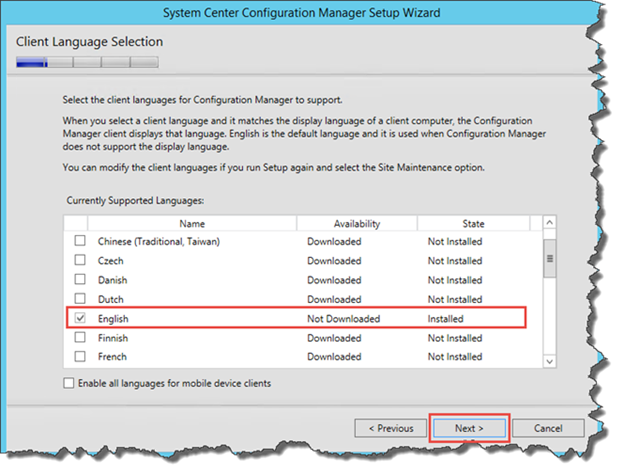The height and width of the screenshot is (476, 624).
Task: Check the Finnish language checkbox
Action: [80, 337]
